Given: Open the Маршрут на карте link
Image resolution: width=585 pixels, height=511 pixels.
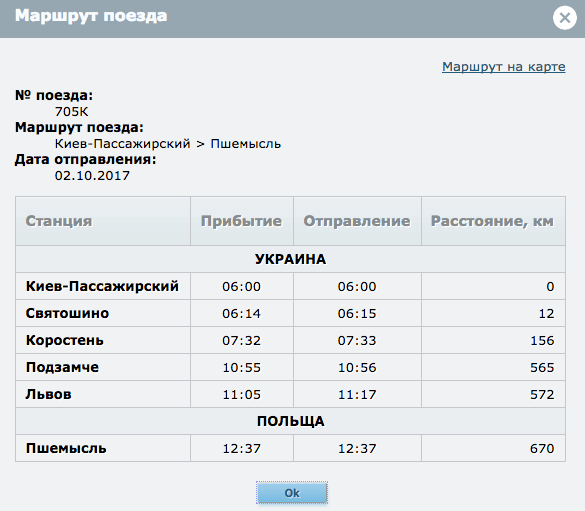Looking at the screenshot, I should 504,67.
